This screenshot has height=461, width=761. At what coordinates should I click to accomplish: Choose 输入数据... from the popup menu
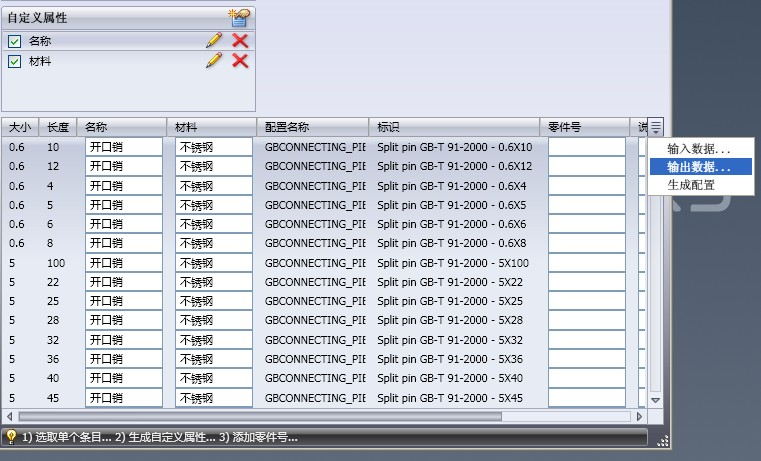698,149
